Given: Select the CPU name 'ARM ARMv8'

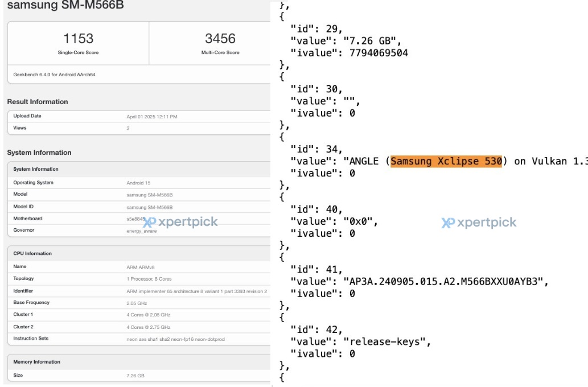Looking at the screenshot, I should 141,267.
